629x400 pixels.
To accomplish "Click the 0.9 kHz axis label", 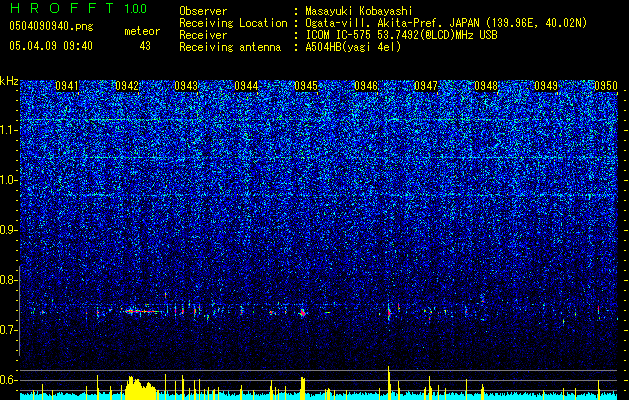I will coord(8,230).
